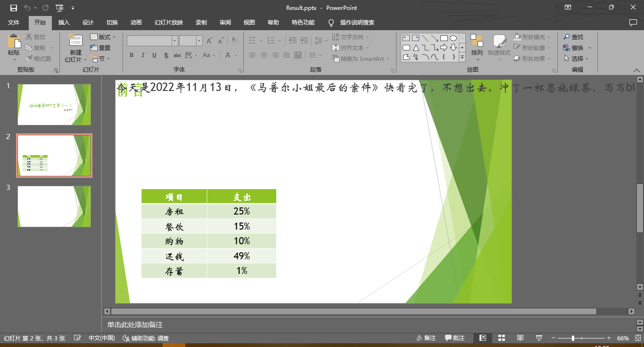
Task: Switch to the 插入 ribbon tab
Action: (64, 22)
